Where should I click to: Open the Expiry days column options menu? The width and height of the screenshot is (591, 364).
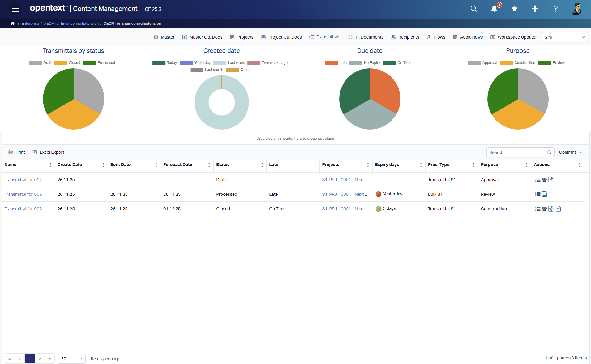421,165
